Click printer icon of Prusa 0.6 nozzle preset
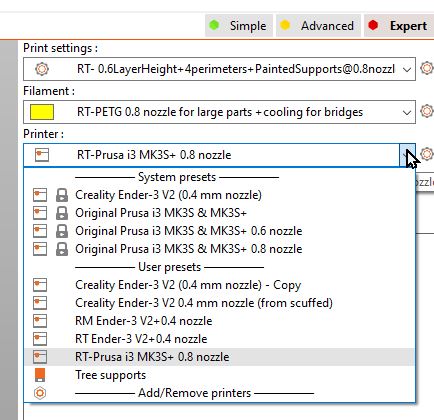Viewport: 434px width, 420px height. (x=40, y=231)
